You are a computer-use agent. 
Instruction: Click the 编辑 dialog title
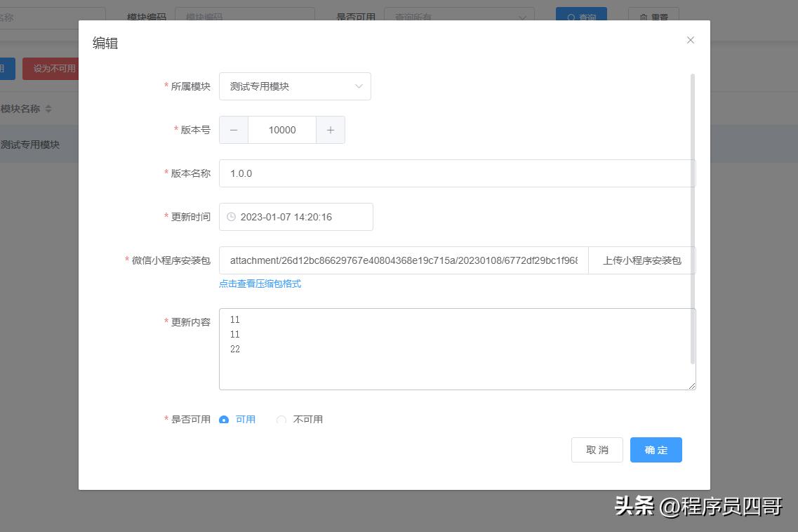pyautogui.click(x=105, y=43)
